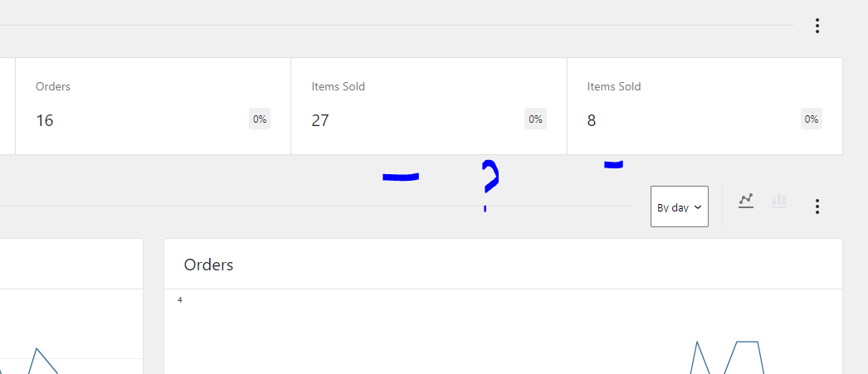Click the Items Sold label above 8

tap(614, 87)
